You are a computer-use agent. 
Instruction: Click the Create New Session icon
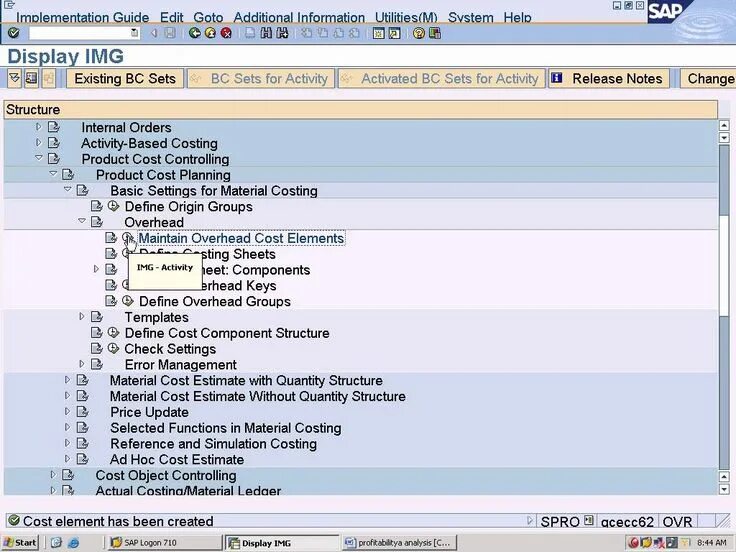(x=378, y=33)
